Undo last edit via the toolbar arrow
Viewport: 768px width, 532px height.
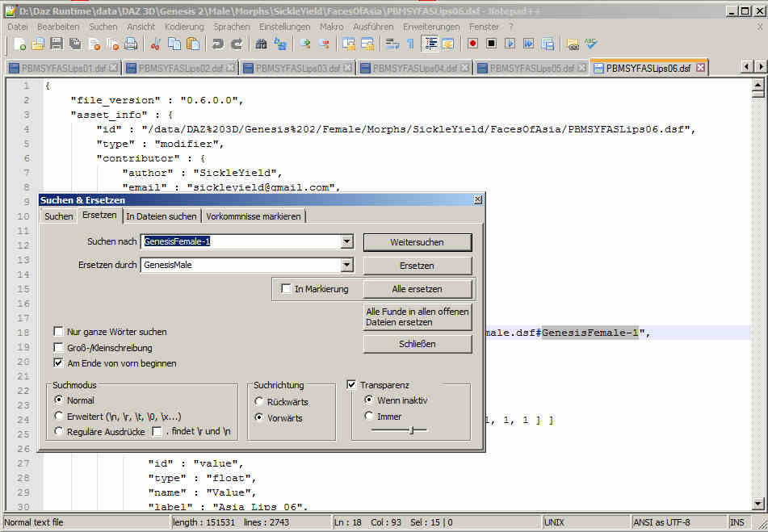217,44
